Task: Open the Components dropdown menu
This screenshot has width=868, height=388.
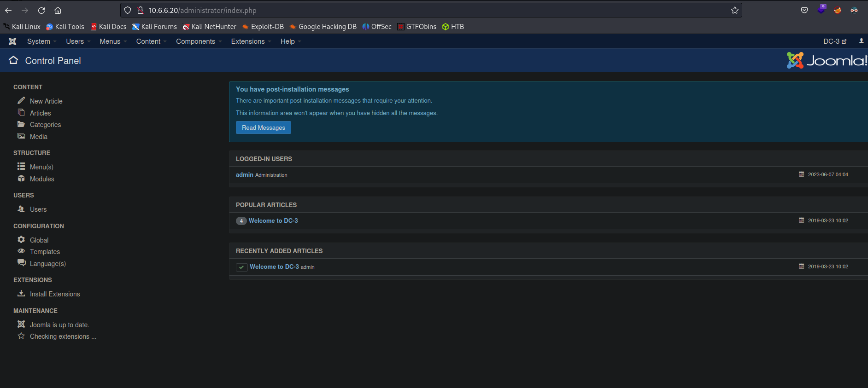Action: point(199,41)
